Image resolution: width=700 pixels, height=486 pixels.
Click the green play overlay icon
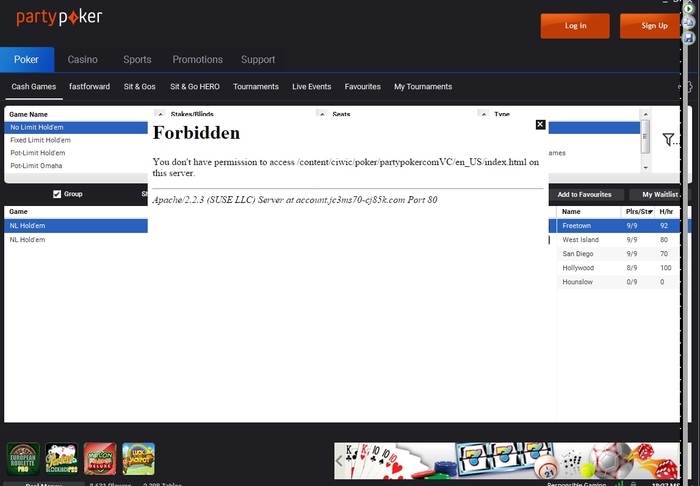(x=688, y=8)
